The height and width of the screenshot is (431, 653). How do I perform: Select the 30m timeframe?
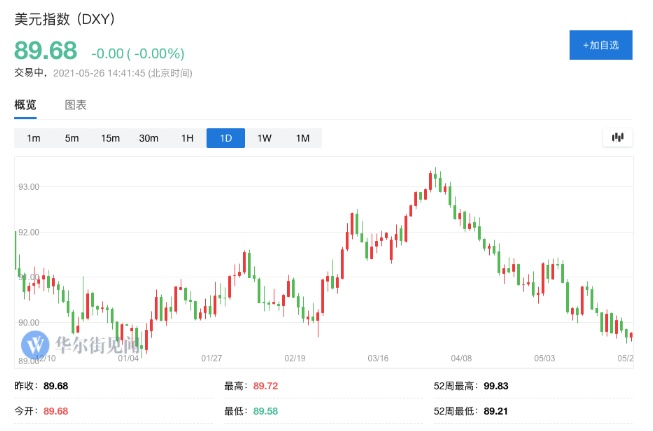point(149,138)
